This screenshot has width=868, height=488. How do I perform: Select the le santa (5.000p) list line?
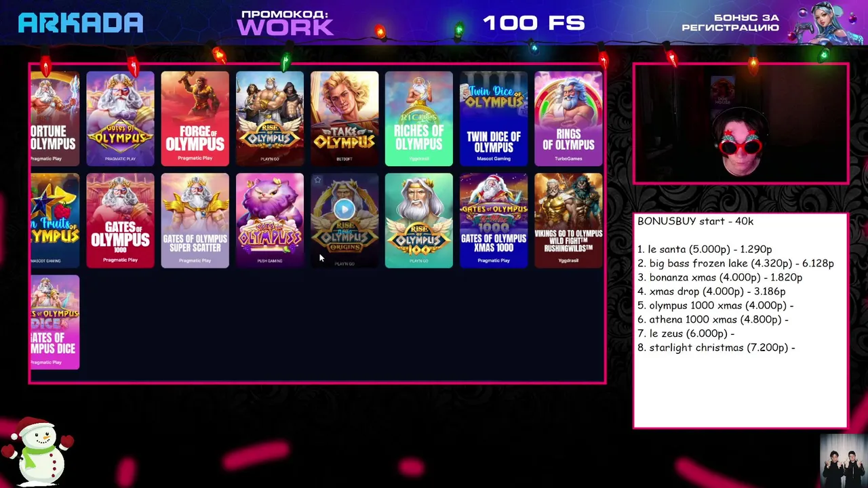pos(705,249)
